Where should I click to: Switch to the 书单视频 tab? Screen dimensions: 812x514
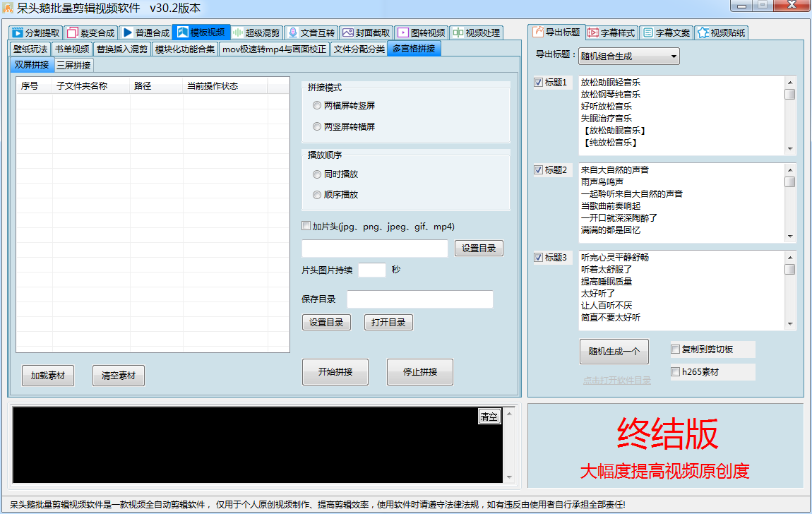tap(72, 49)
